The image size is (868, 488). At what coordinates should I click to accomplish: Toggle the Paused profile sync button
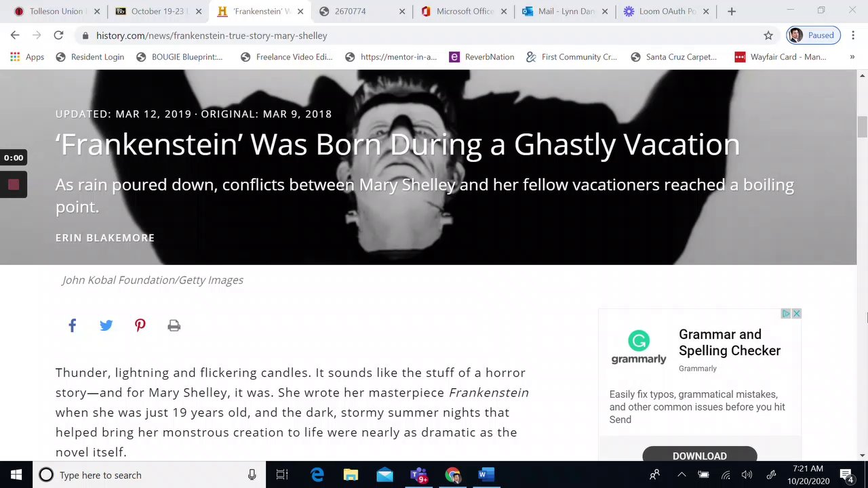tap(814, 35)
